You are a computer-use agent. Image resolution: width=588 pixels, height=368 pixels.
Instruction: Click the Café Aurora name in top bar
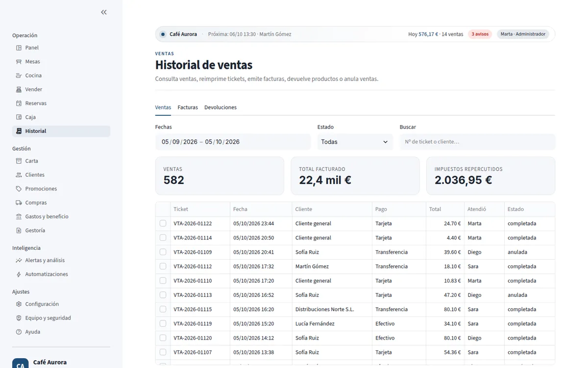tap(183, 34)
